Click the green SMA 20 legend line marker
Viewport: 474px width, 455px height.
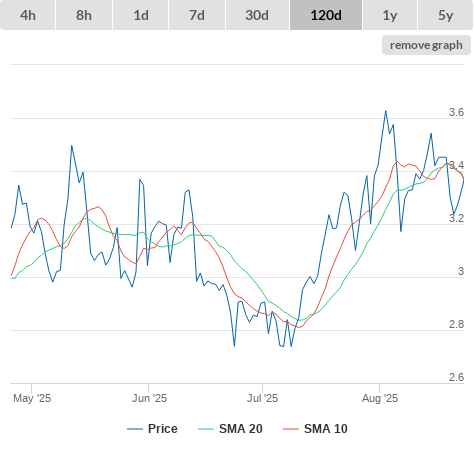[206, 429]
